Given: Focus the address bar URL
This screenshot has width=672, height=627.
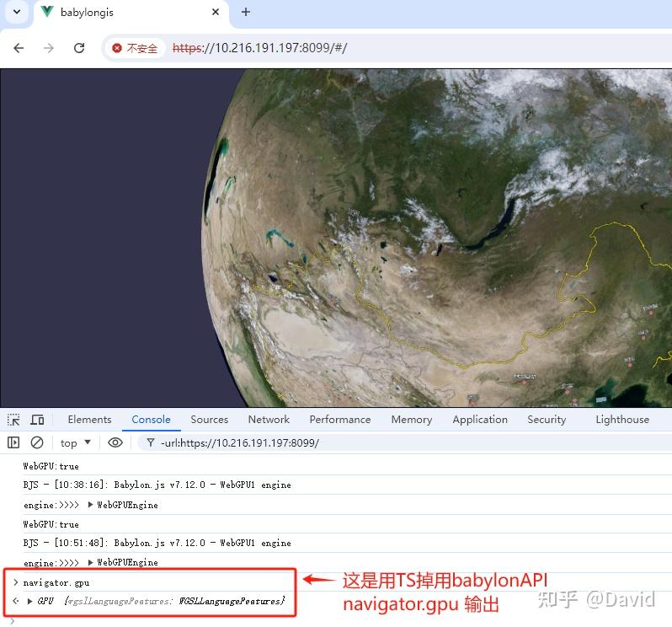Looking at the screenshot, I should 259,47.
